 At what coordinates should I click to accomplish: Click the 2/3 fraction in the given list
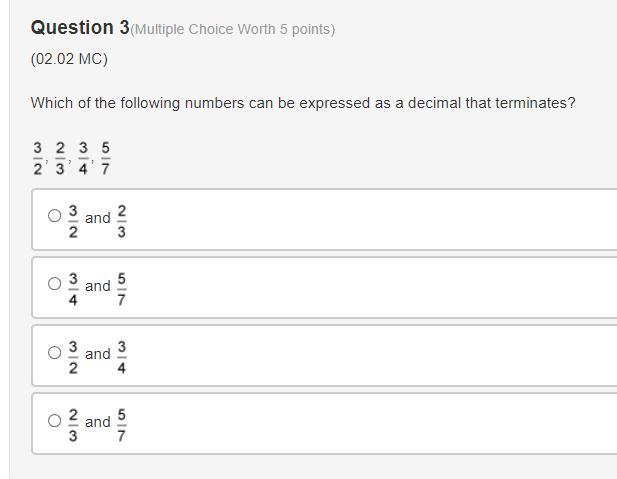pyautogui.click(x=60, y=158)
